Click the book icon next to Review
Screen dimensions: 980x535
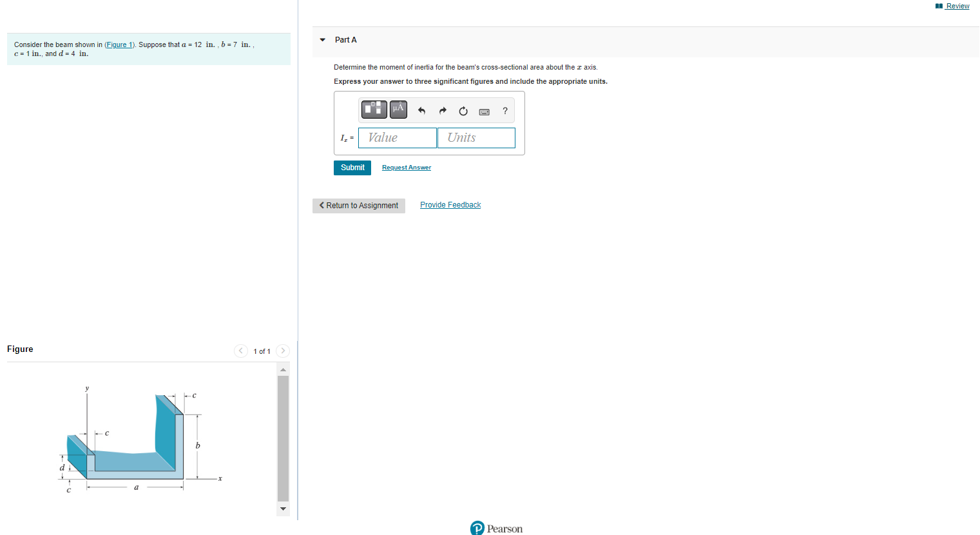939,5
